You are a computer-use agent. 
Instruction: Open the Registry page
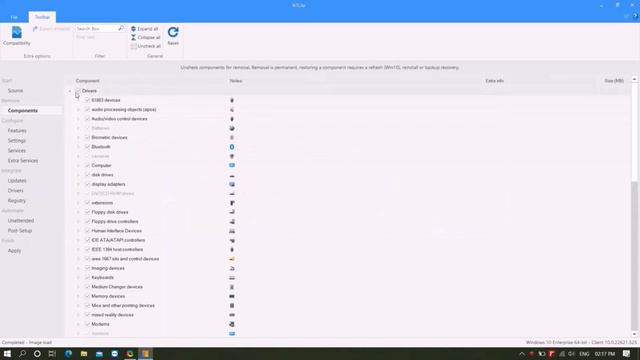point(17,201)
